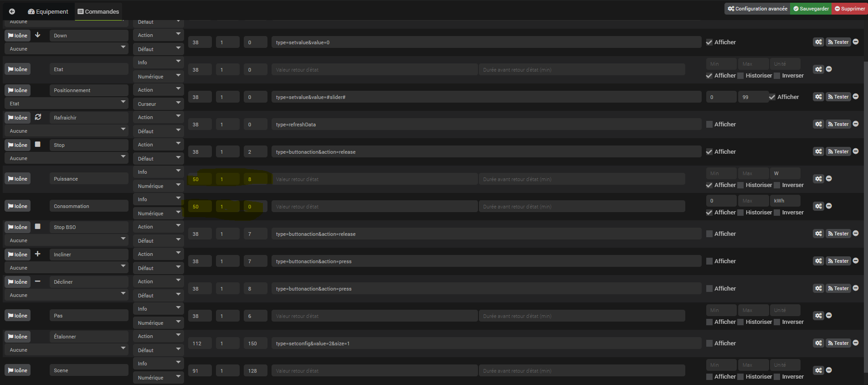The width and height of the screenshot is (868, 385).
Task: Click the Configuration avancée button
Action: [757, 9]
